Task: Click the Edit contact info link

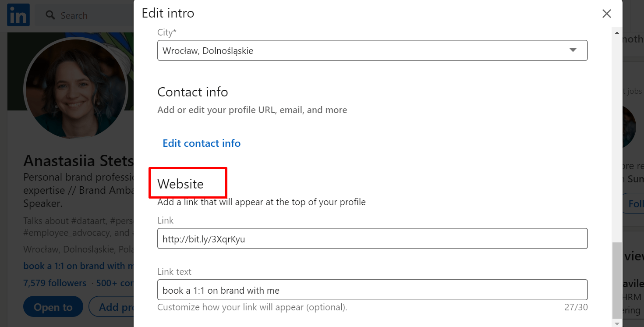Action: (x=202, y=143)
